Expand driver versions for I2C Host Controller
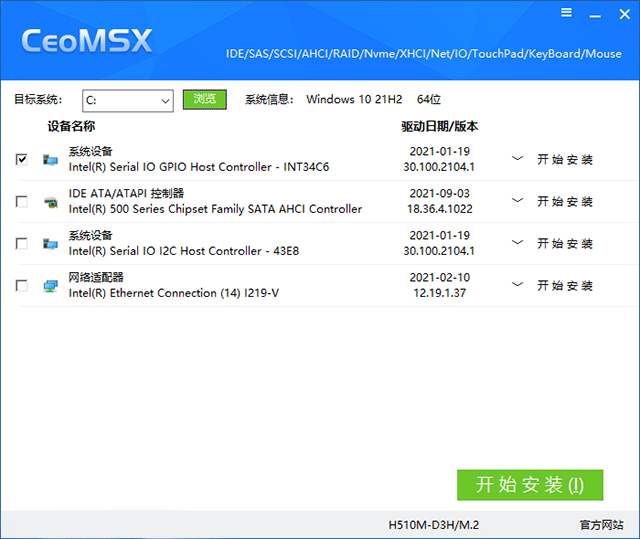Image resolution: width=640 pixels, height=539 pixels. tap(517, 242)
